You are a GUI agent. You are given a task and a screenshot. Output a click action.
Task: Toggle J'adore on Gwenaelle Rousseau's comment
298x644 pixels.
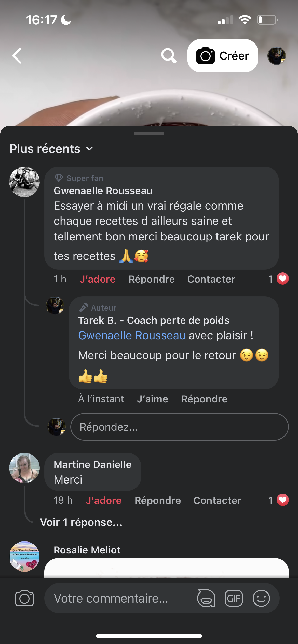click(97, 279)
